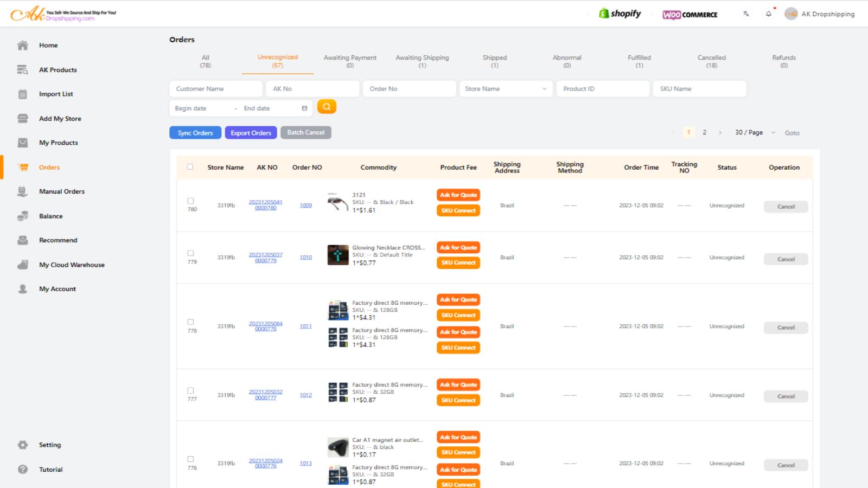This screenshot has width=868, height=488.
Task: Open the Car A1 magnet thumbnail
Action: coord(338,447)
